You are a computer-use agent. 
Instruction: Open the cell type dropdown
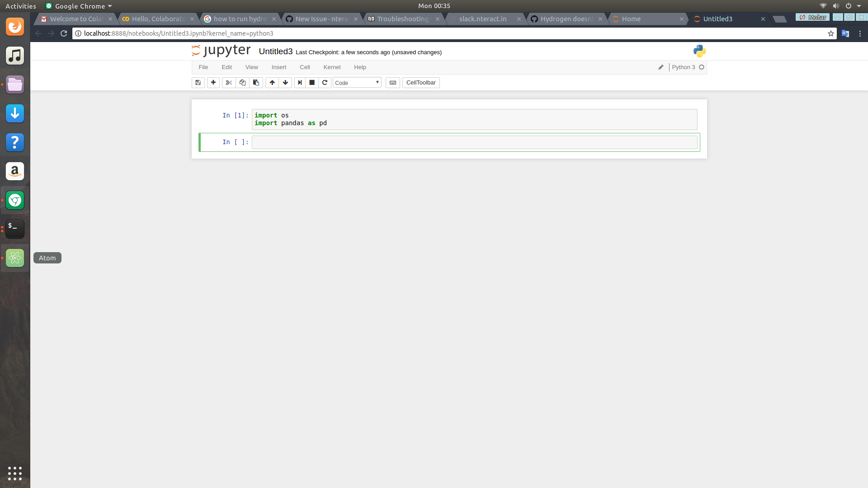pyautogui.click(x=357, y=83)
